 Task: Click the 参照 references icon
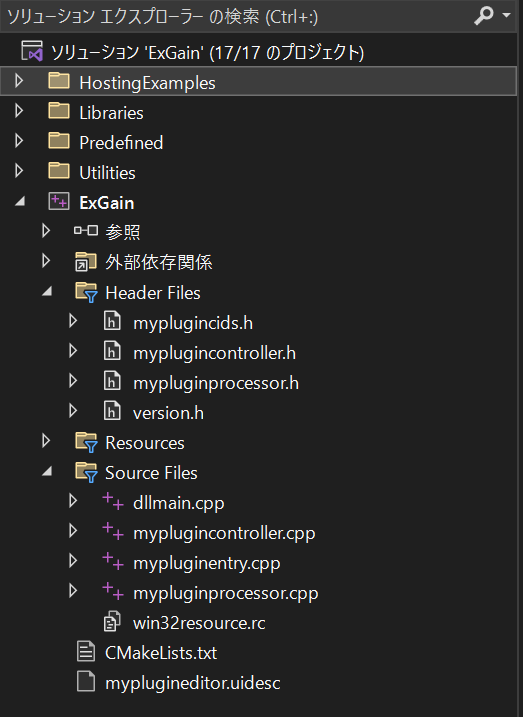point(85,230)
